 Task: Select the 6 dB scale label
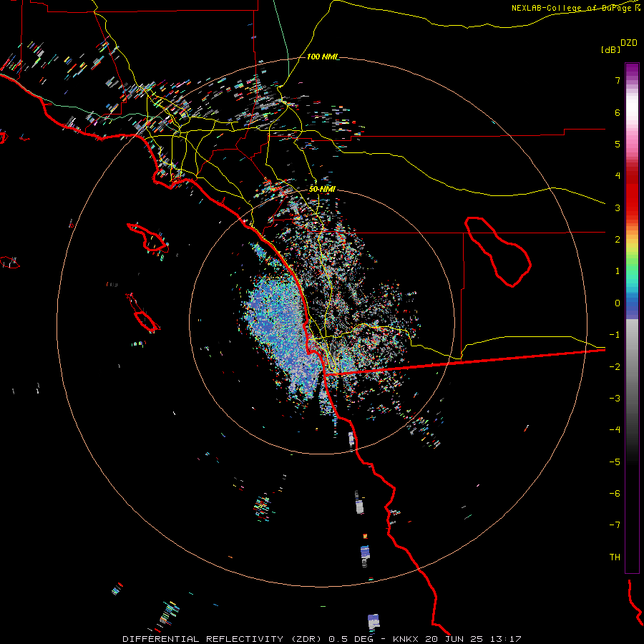click(x=618, y=112)
